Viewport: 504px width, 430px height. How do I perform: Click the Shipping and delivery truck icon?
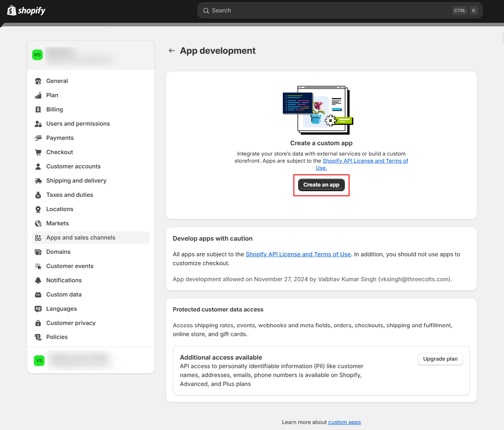coord(38,181)
